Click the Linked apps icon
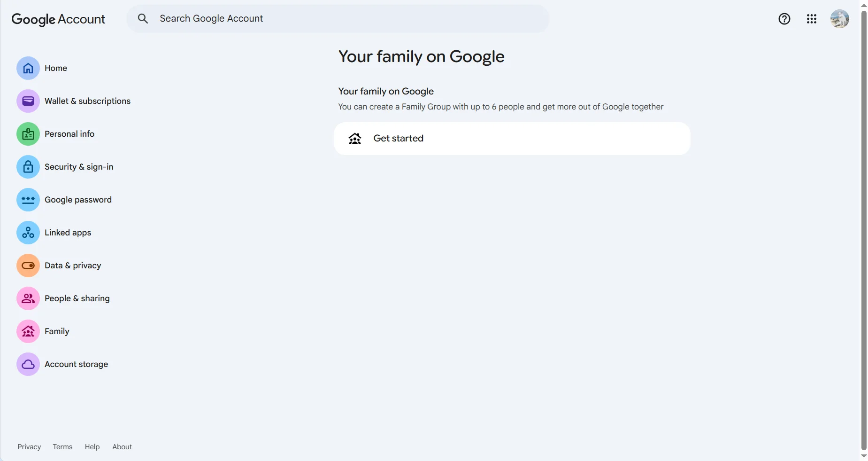This screenshot has height=461, width=868. (x=28, y=233)
